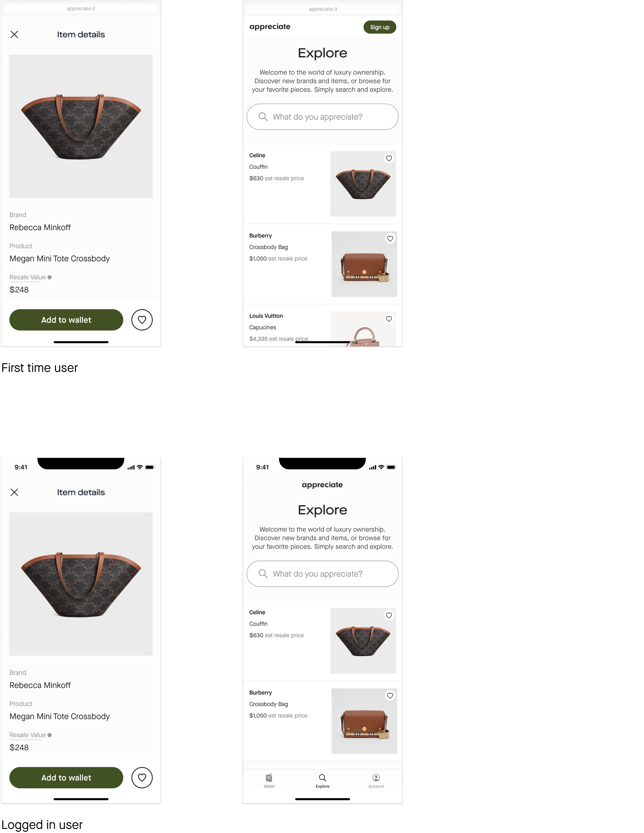Screen dimensions: 644x833
Task: Close the logged-in Item details screen
Action: click(x=14, y=492)
